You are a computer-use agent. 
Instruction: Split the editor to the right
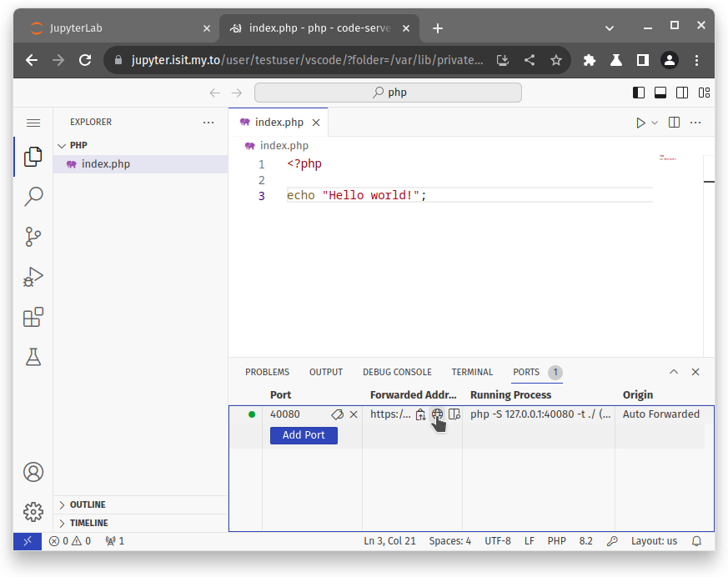click(675, 123)
